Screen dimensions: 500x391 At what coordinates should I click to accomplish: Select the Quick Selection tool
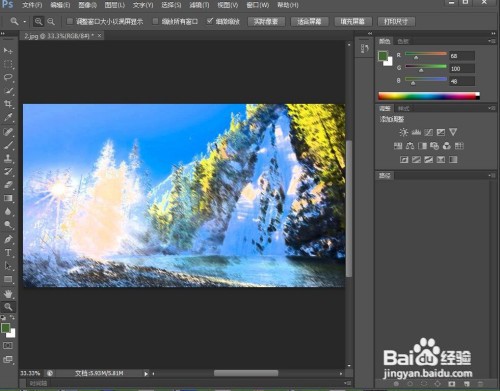pos(8,91)
